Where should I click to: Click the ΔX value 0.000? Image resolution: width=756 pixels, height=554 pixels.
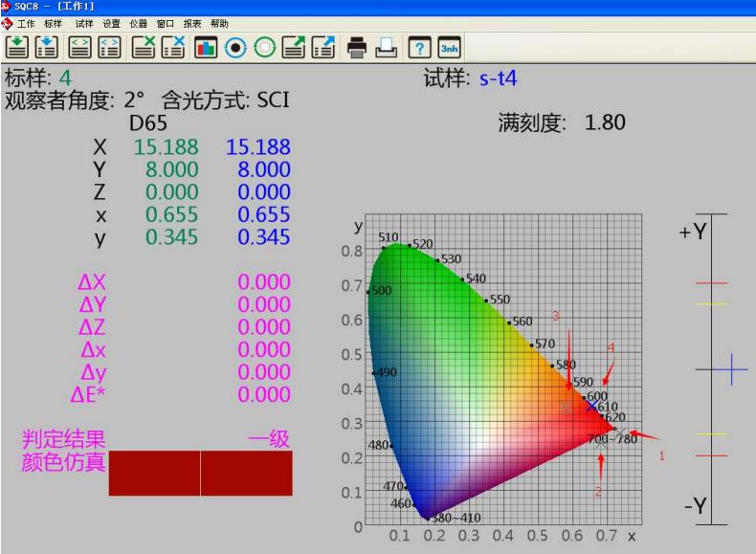tap(264, 282)
